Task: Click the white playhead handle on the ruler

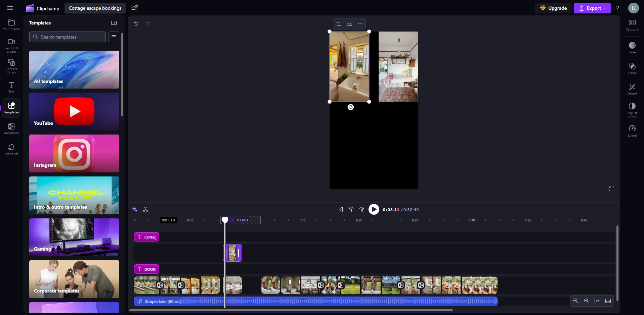Action: (x=225, y=219)
